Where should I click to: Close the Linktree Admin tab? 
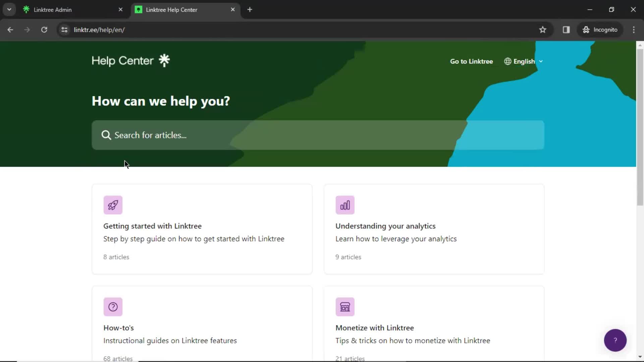120,10
